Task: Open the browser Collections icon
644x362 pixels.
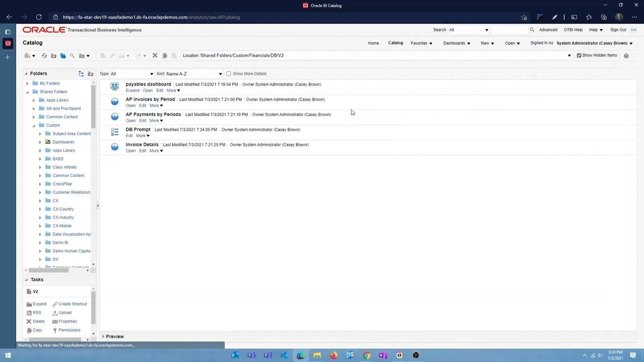Action: (604, 17)
